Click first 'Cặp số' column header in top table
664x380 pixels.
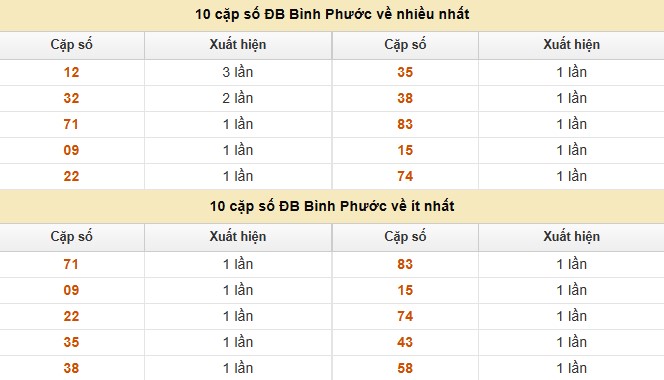point(71,44)
